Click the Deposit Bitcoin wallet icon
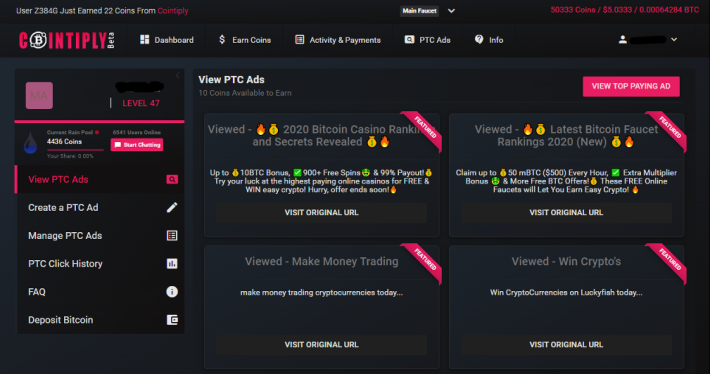Screen dimensions: 710x374 [172, 320]
